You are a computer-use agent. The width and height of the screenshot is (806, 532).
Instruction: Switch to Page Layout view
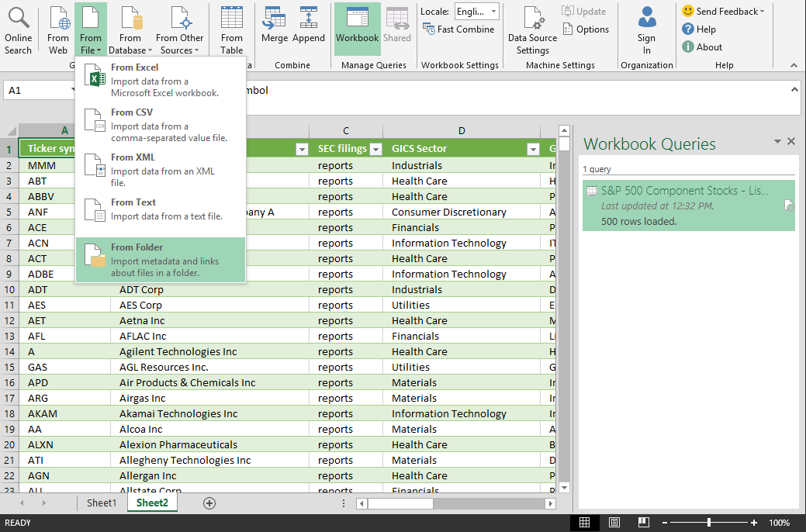tap(614, 523)
